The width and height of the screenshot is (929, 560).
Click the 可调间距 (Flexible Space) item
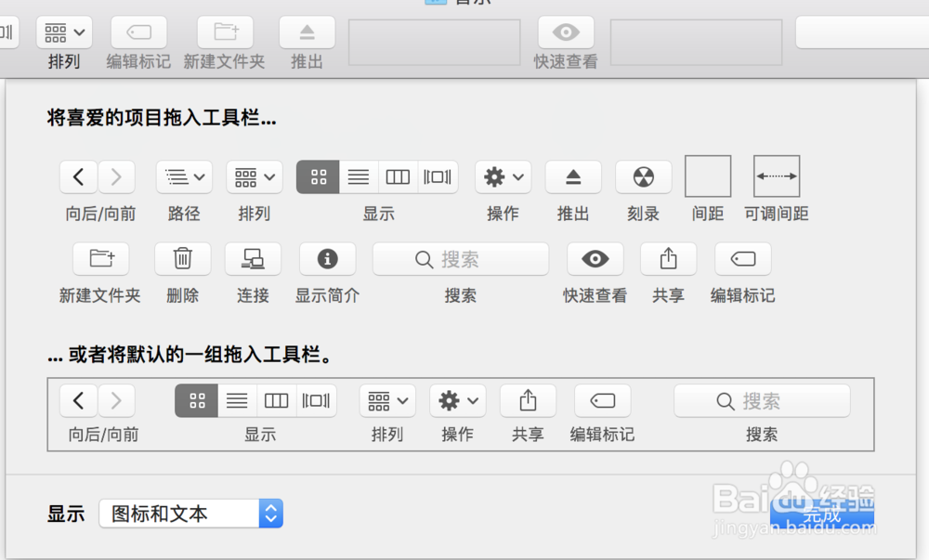(776, 176)
